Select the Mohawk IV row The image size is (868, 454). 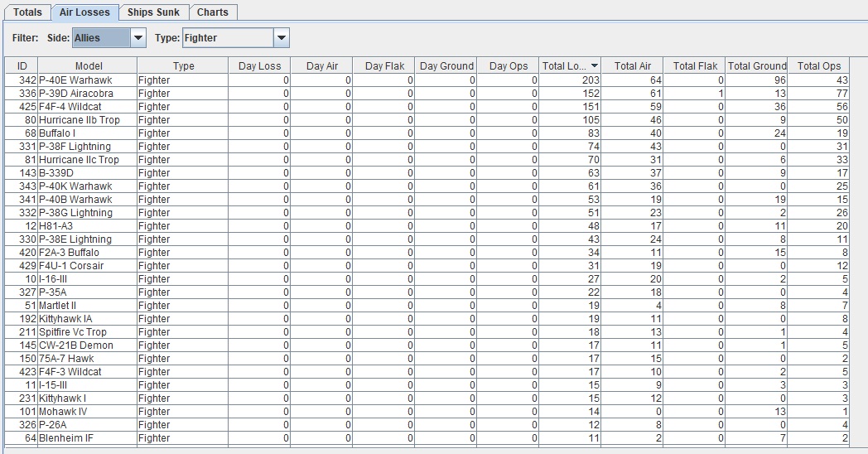pyautogui.click(x=427, y=412)
